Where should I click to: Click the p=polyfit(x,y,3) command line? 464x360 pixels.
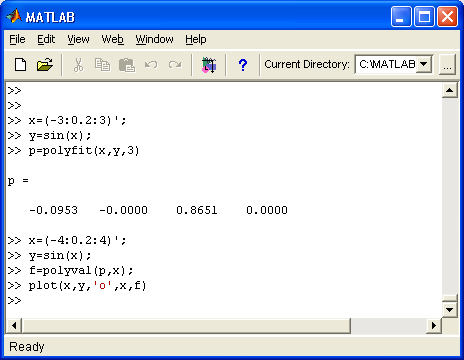tap(84, 150)
